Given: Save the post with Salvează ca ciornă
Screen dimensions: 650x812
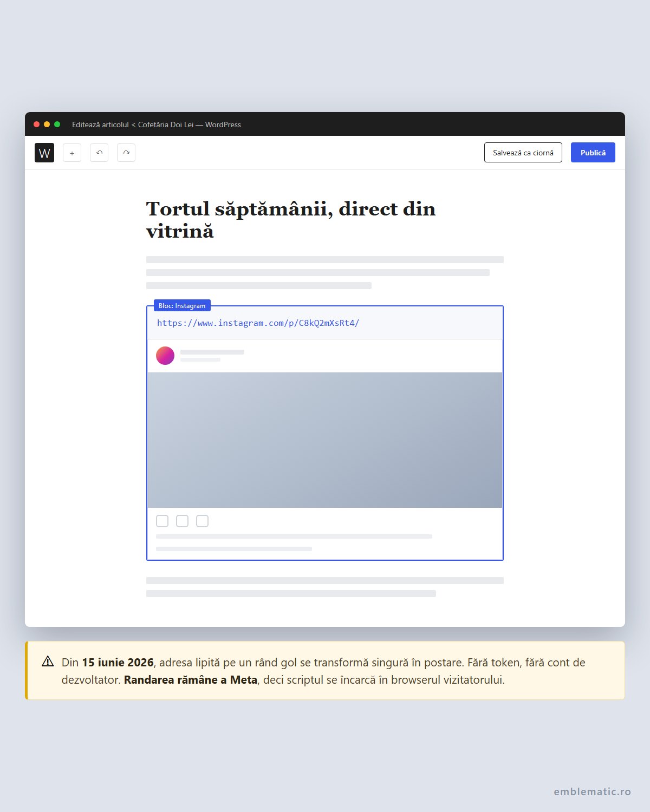Looking at the screenshot, I should click(523, 153).
